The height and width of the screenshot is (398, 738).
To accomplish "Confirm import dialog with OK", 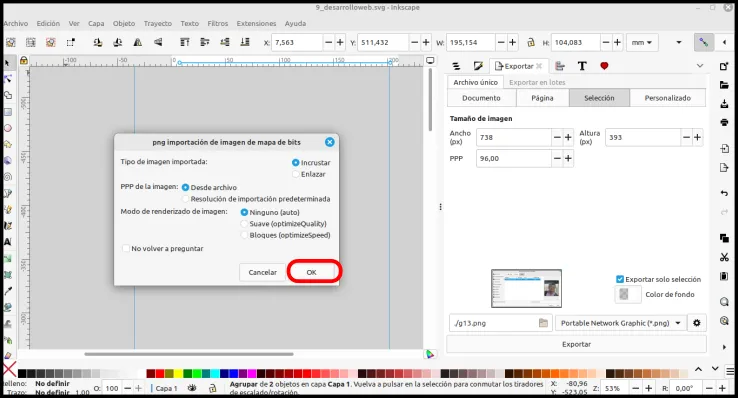I will [x=312, y=272].
